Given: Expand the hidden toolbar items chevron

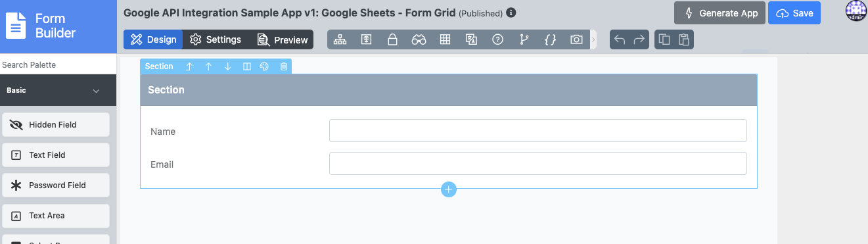Looking at the screenshot, I should click(593, 39).
